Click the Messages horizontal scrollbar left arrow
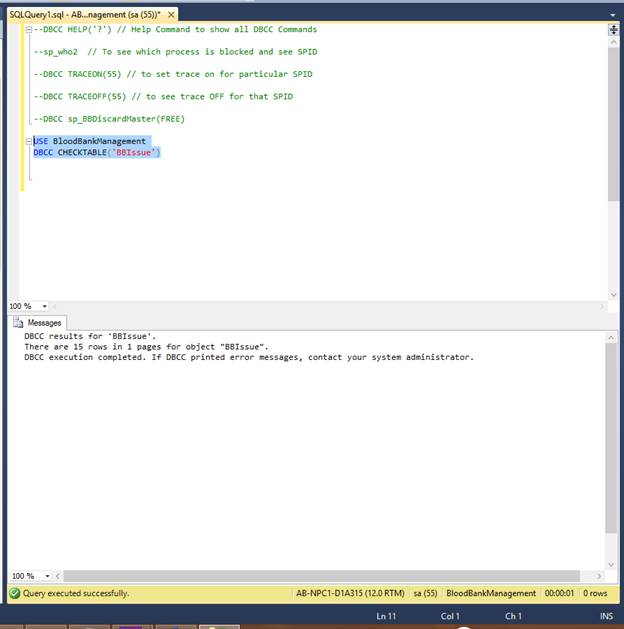This screenshot has height=629, width=624. tap(58, 576)
